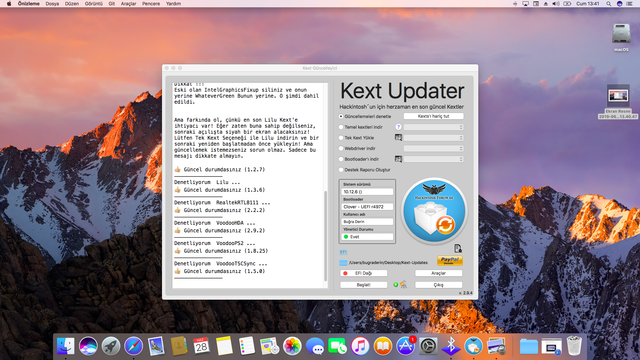Open Bluetooth app icon in dock

pyautogui.click(x=451, y=346)
